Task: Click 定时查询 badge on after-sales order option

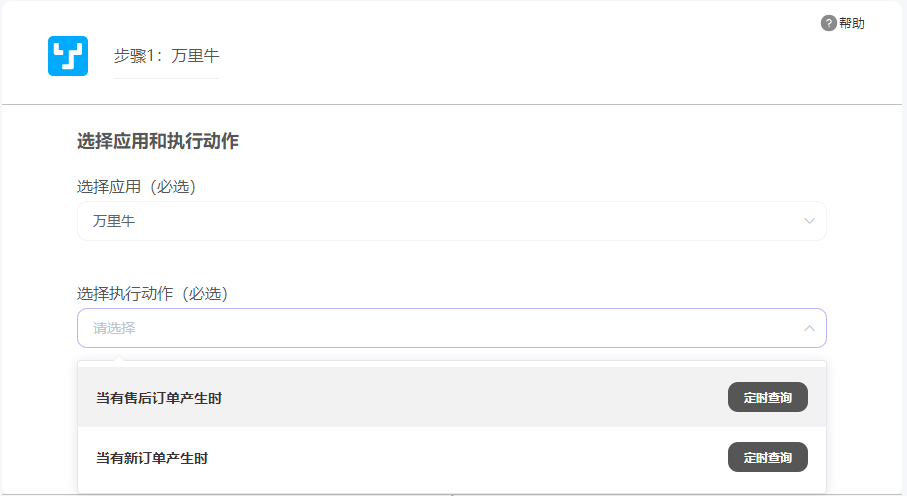Action: point(767,397)
